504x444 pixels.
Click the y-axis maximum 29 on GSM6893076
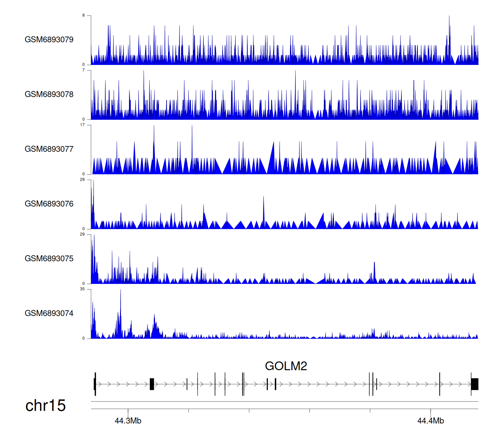point(82,180)
